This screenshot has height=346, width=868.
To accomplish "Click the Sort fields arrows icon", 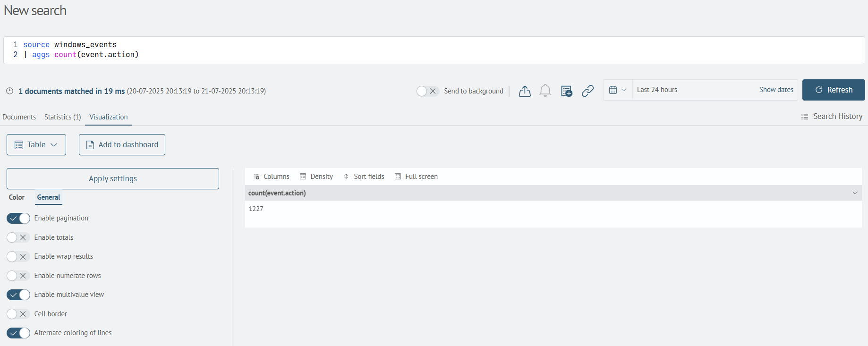I will (346, 177).
